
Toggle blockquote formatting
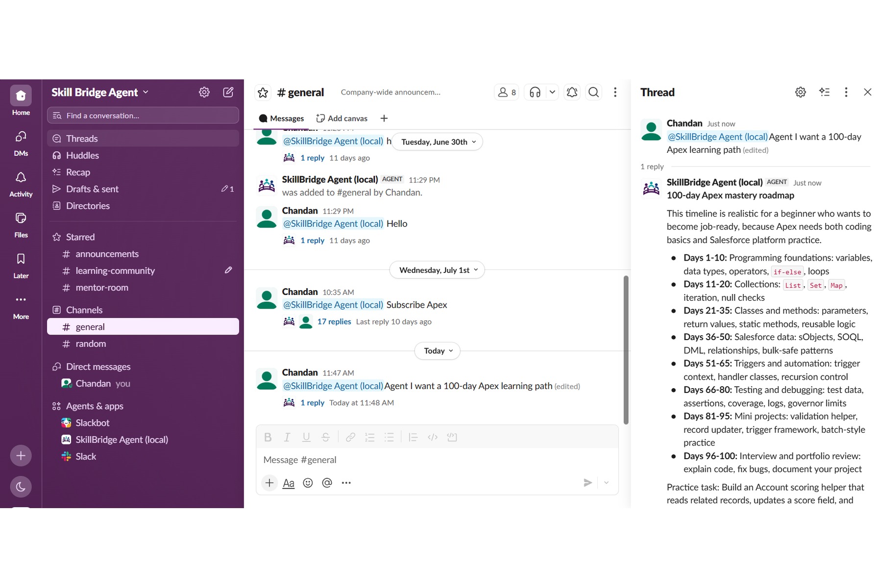413,437
